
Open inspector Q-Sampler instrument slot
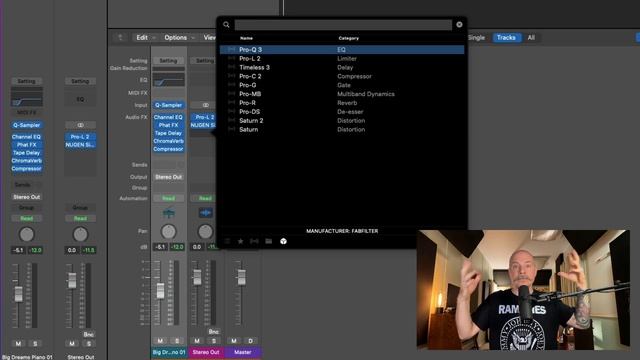pyautogui.click(x=27, y=125)
